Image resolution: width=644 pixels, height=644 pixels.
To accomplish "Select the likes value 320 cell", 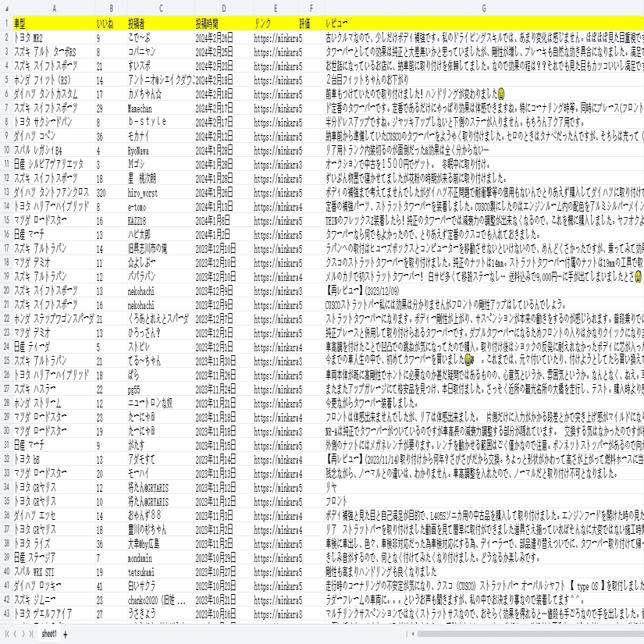I will click(x=112, y=192).
